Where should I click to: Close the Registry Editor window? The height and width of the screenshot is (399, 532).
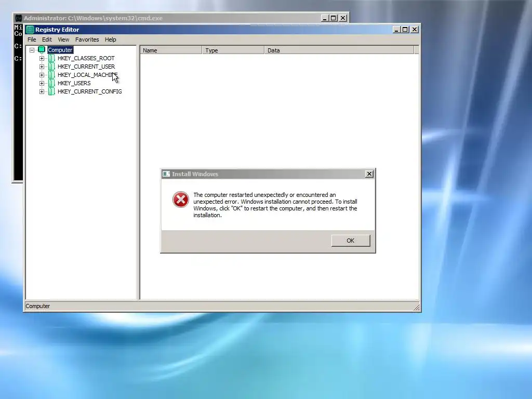pyautogui.click(x=415, y=30)
